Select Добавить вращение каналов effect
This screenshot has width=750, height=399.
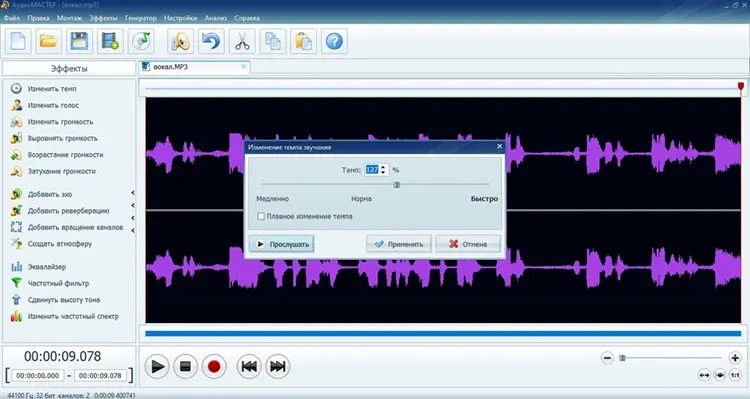[67, 227]
